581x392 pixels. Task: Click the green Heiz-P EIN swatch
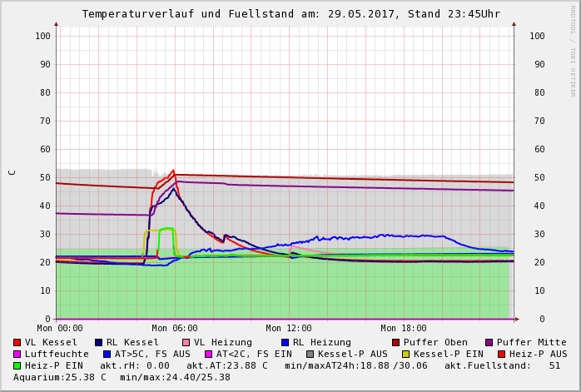click(17, 365)
